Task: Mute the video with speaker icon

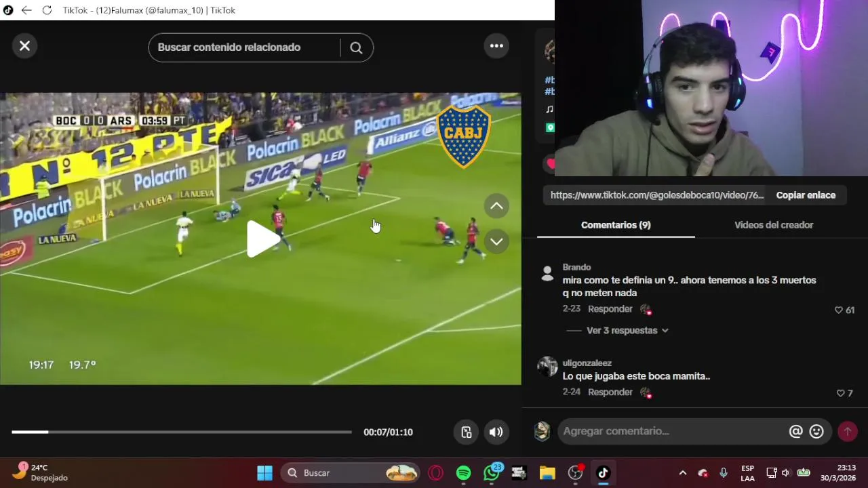Action: (496, 432)
